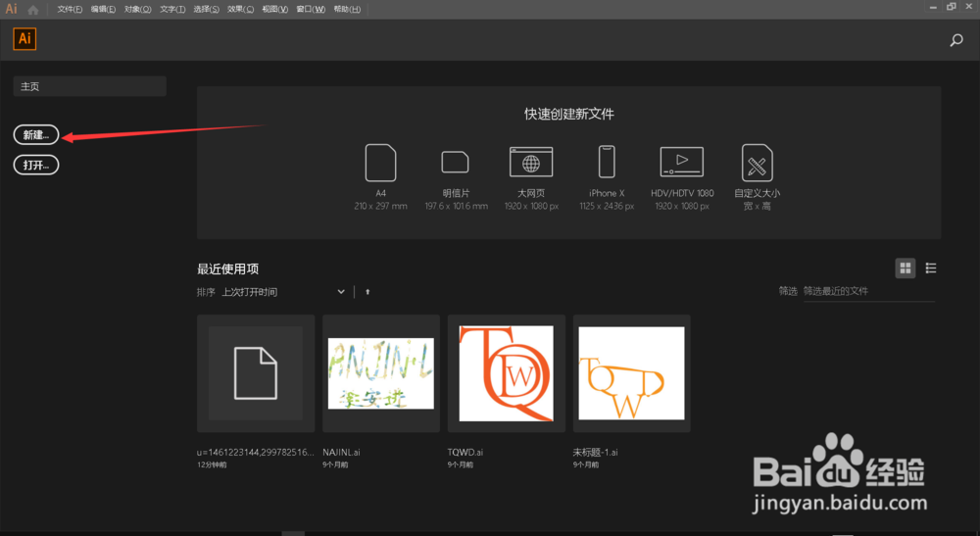Restore down the Illustrator window
The height and width of the screenshot is (536, 980).
[952, 7]
